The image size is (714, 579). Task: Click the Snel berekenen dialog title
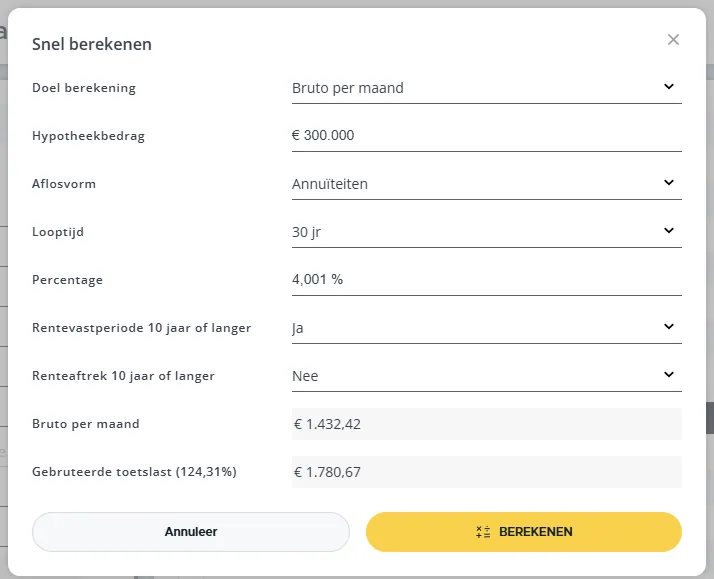(x=92, y=44)
